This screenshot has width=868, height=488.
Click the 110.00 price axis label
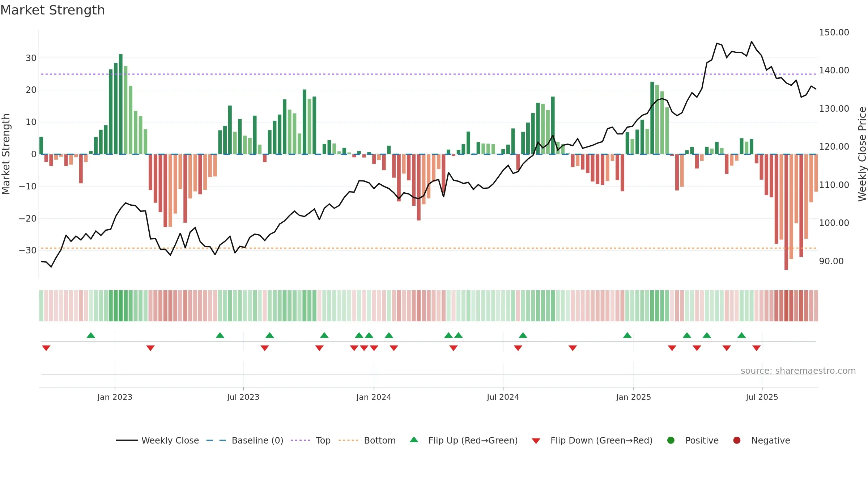[x=834, y=185]
